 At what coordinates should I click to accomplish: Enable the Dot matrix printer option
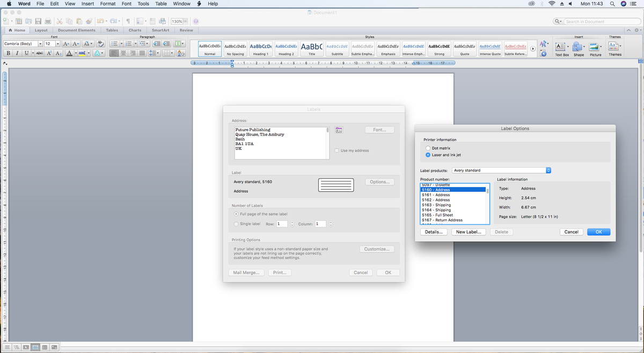pyautogui.click(x=427, y=148)
